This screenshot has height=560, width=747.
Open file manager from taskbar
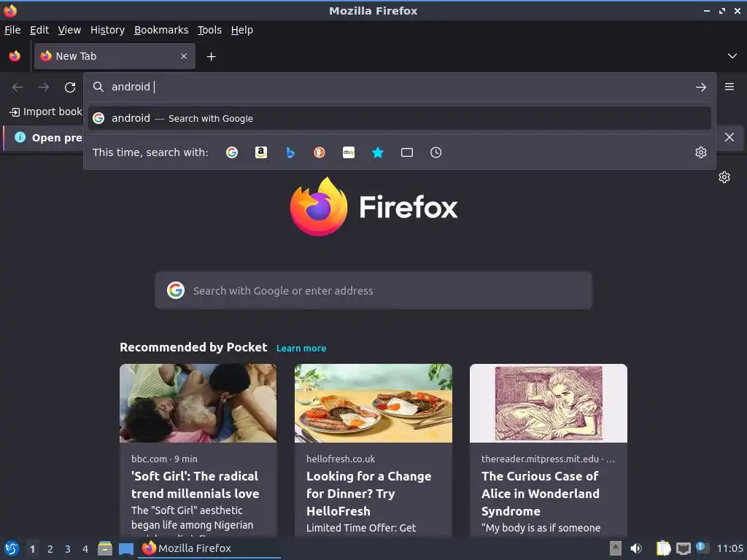[x=105, y=548]
